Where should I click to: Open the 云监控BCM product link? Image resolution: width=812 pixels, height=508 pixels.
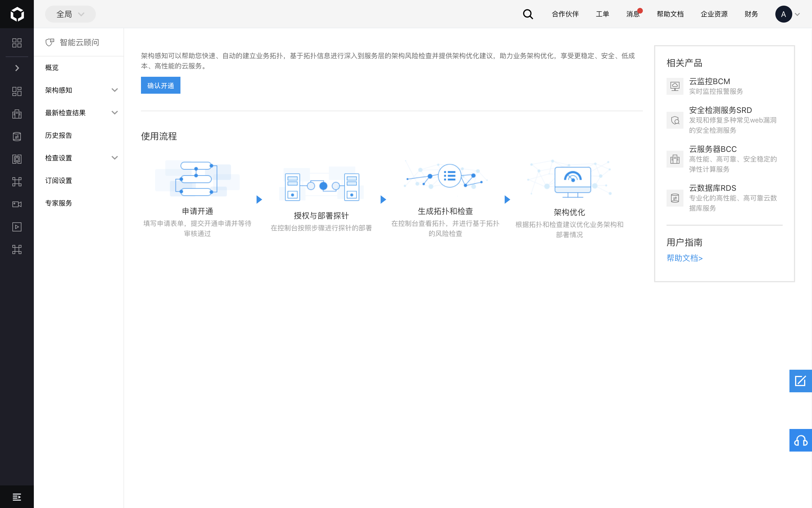[709, 81]
